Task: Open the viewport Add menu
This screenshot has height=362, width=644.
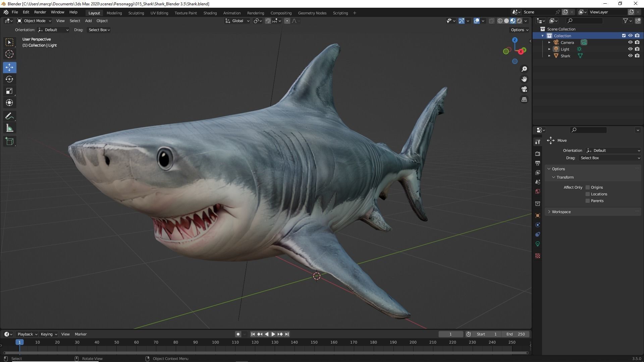Action: [88, 21]
